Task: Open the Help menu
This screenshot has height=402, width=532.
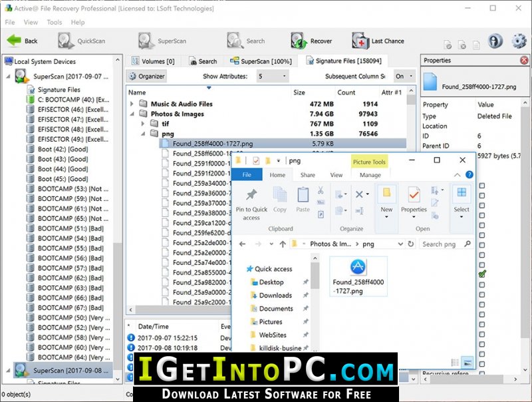Action: [78, 22]
